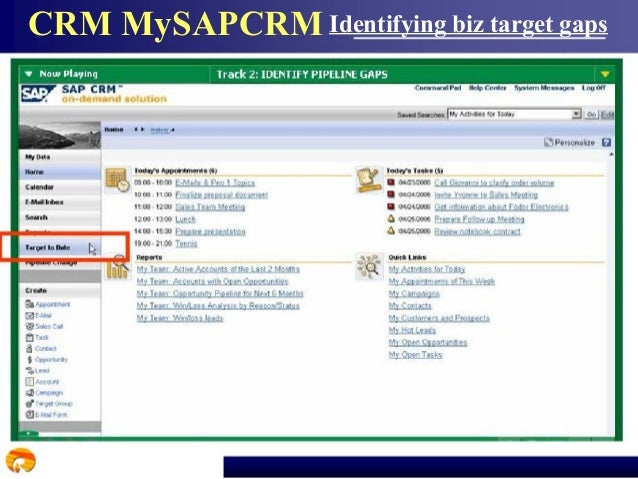Viewport: 638px width, 479px height.
Task: Click the orange logo at bottom left
Action: [x=20, y=461]
